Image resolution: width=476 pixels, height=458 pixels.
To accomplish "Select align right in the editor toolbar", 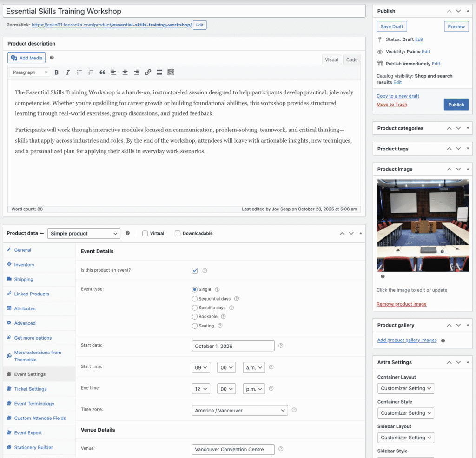I will tap(136, 72).
